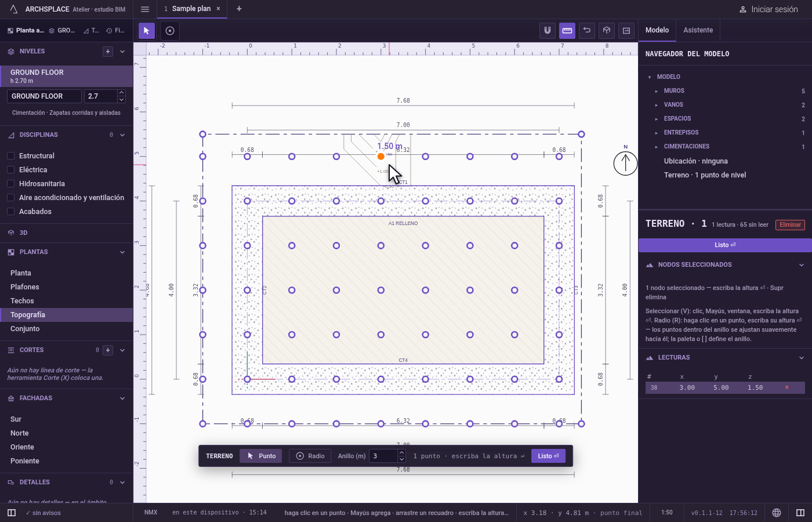Click the undo arrow icon
812x522 pixels.
(x=587, y=31)
